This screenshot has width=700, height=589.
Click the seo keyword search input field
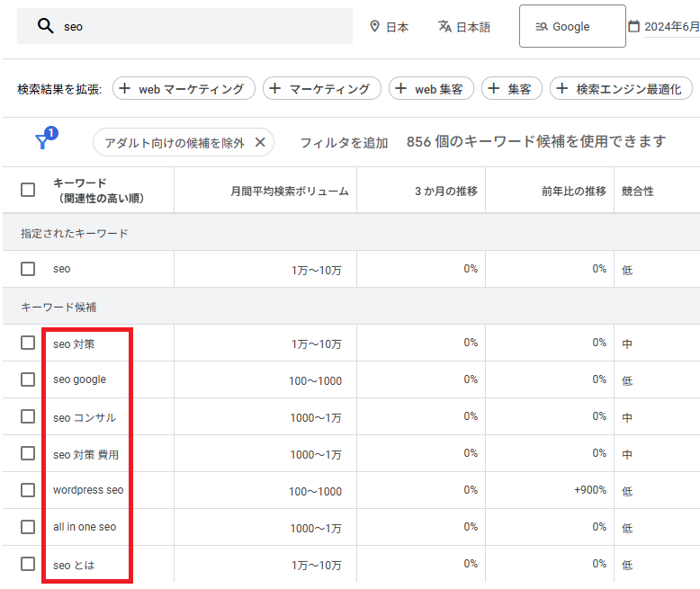[184, 26]
